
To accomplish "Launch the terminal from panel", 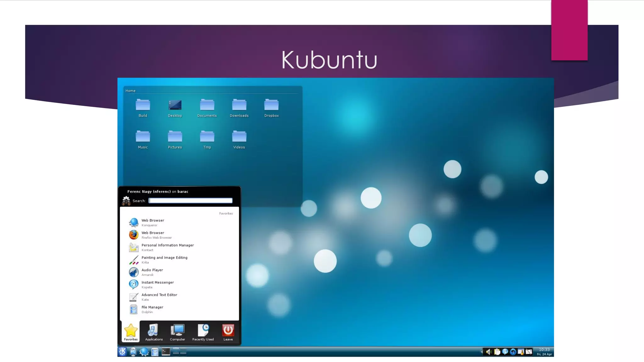I will coord(166,352).
